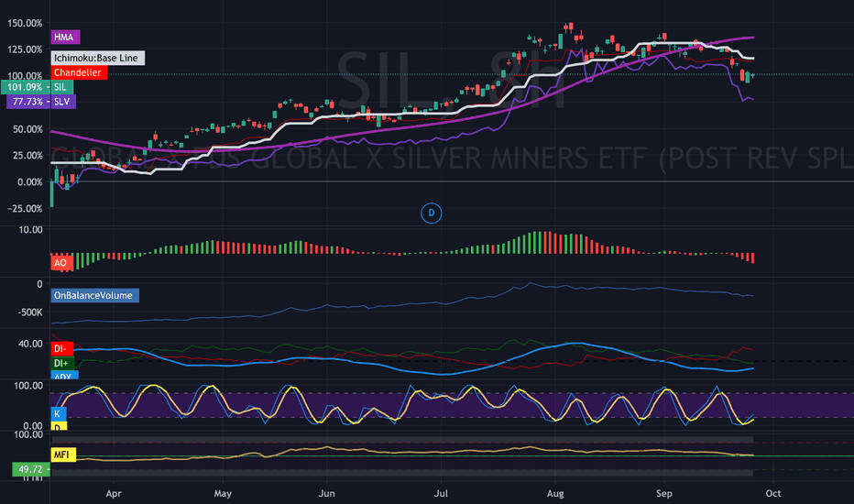
Task: Click the OnBalanceVolume indicator label
Action: point(94,295)
